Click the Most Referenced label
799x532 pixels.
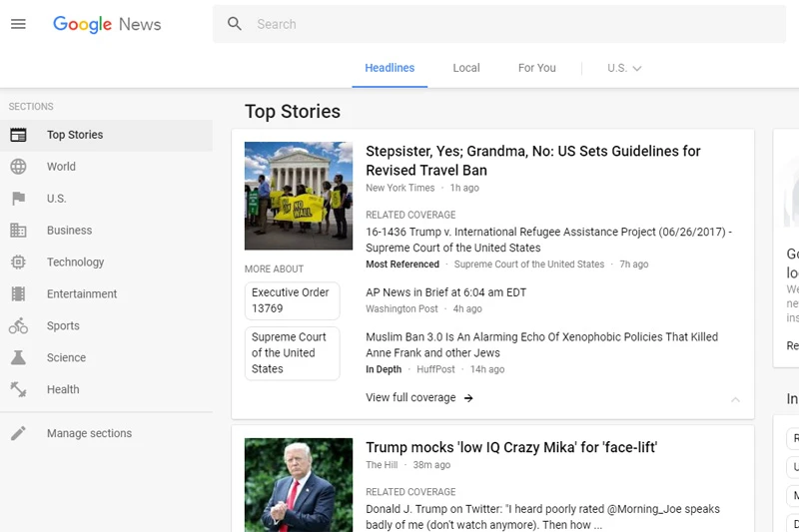tap(402, 265)
